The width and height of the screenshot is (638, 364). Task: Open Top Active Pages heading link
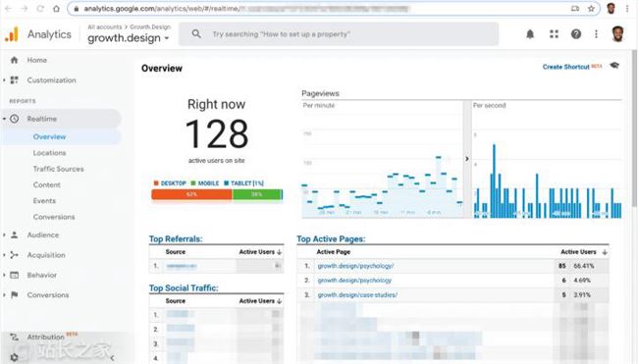click(331, 238)
